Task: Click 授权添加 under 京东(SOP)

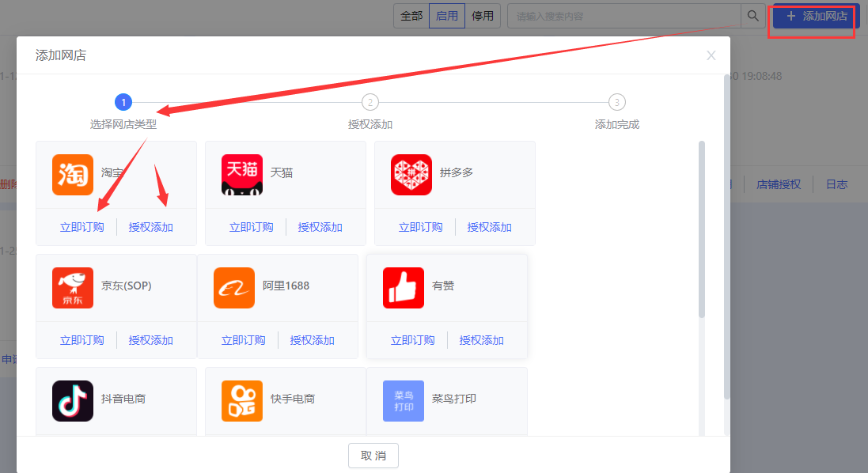Action: pyautogui.click(x=150, y=340)
